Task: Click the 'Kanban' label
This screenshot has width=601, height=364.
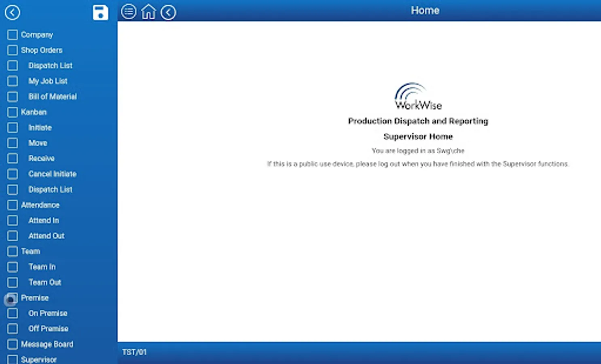Action: 34,112
